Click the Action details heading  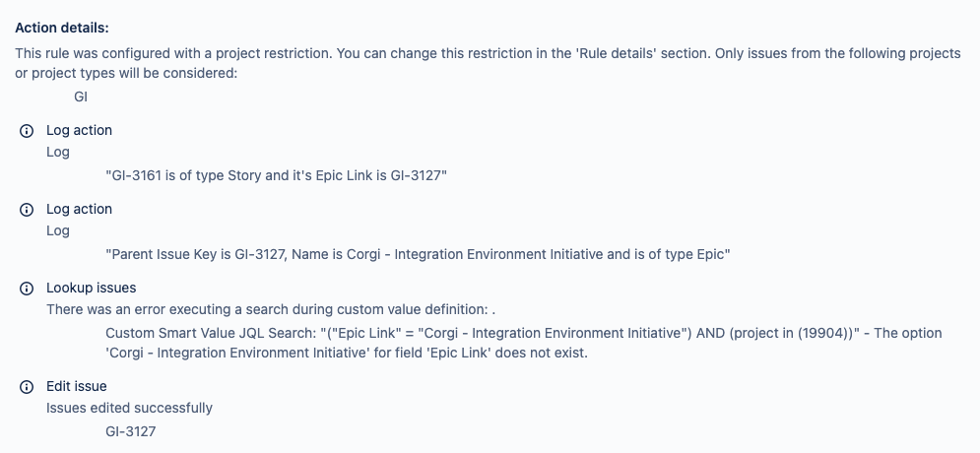click(62, 28)
